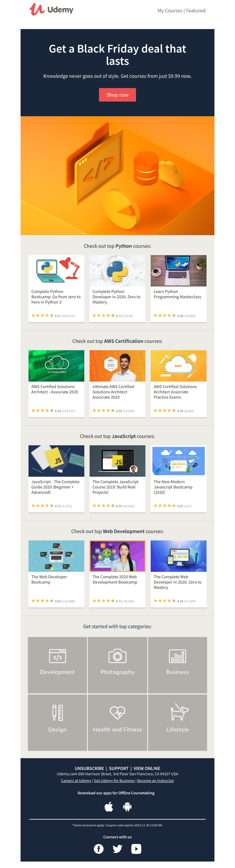Image resolution: width=235 pixels, height=868 pixels.
Task: Open AWS Practice Exams course thumbnail
Action: click(x=178, y=365)
